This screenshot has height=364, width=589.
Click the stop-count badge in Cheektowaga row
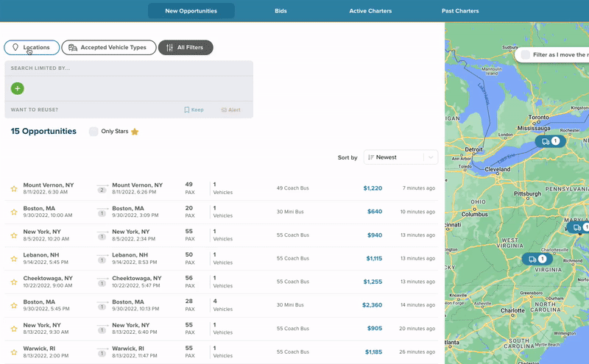click(102, 283)
